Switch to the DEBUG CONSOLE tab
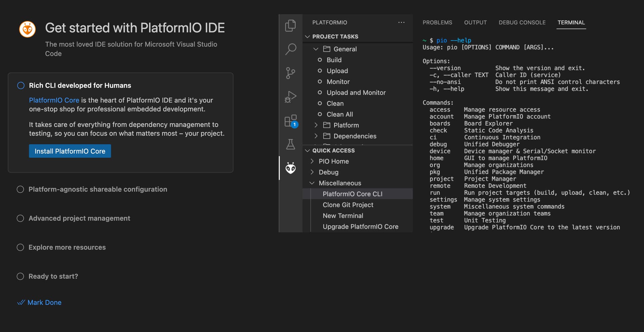The image size is (644, 332). [522, 22]
